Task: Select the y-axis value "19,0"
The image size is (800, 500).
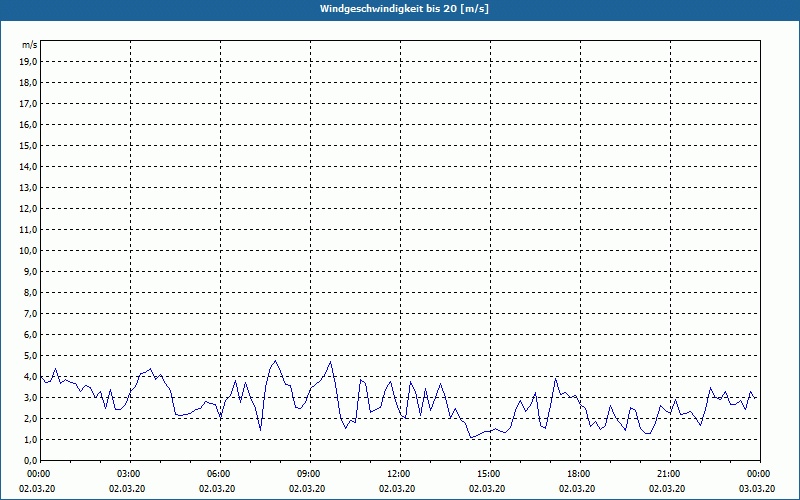Action: pos(28,62)
